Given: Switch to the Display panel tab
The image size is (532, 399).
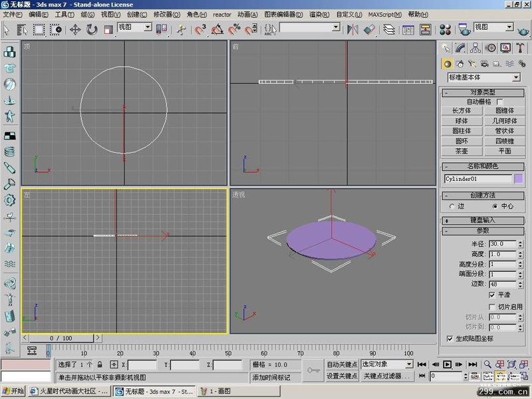Looking at the screenshot, I should 505,48.
